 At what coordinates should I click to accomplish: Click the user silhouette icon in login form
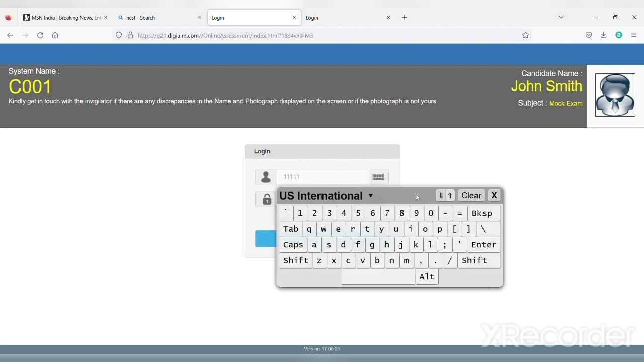click(266, 177)
